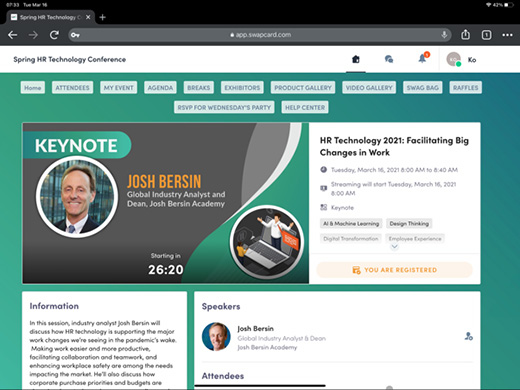This screenshot has height=390, width=520.
Task: Open the notifications bell icon
Action: click(x=423, y=58)
